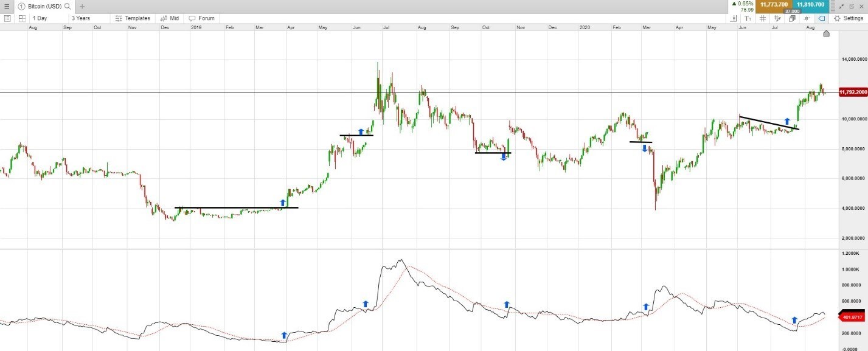The height and width of the screenshot is (351, 868).
Task: Open the 1 Day timeframe selector
Action: coord(39,18)
